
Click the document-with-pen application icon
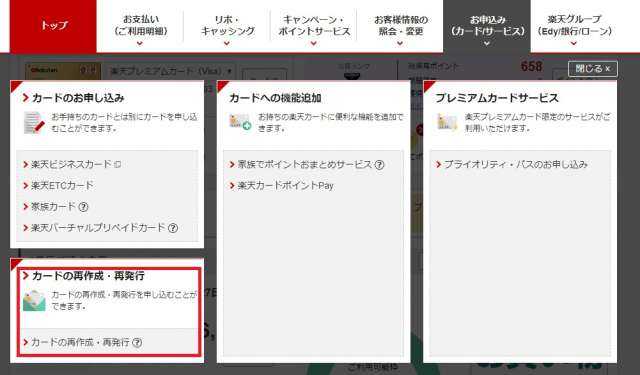pos(34,122)
